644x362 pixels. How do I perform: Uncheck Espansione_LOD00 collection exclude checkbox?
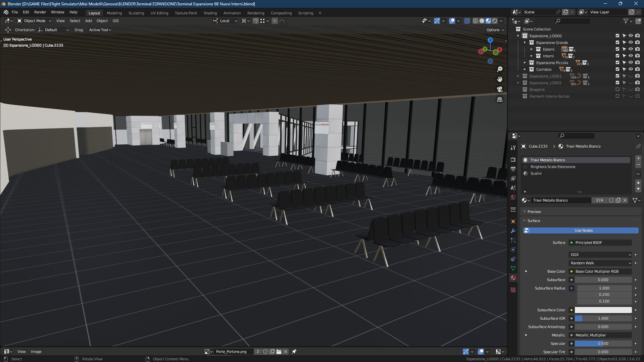point(617,36)
